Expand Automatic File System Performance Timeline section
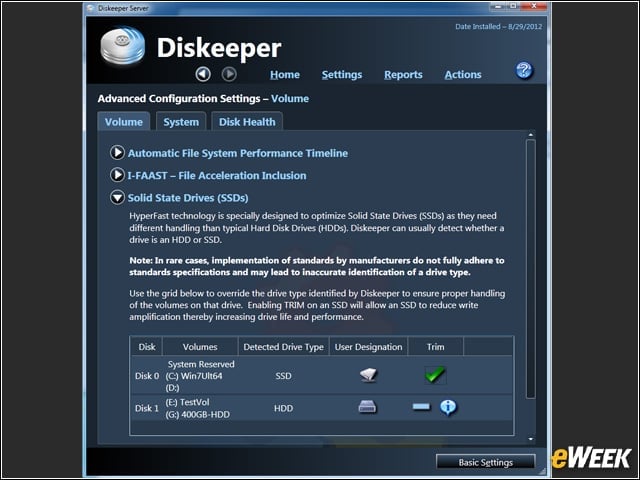This screenshot has width=640, height=480. [x=117, y=153]
